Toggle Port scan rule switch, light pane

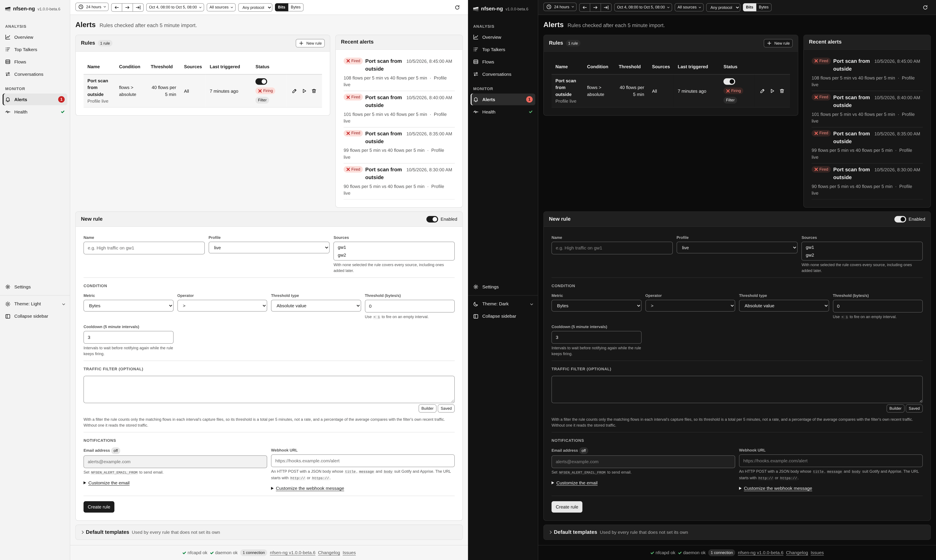point(261,81)
